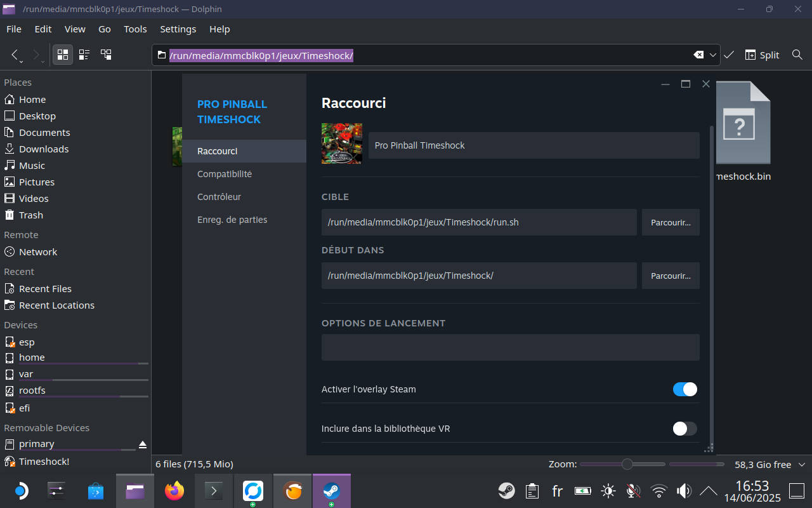The image size is (812, 508).
Task: Open the Edit menu
Action: point(43,29)
